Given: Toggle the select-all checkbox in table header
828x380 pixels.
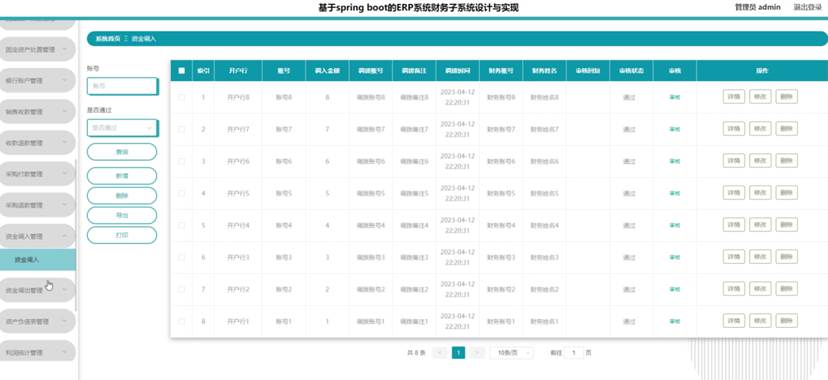Looking at the screenshot, I should click(182, 71).
